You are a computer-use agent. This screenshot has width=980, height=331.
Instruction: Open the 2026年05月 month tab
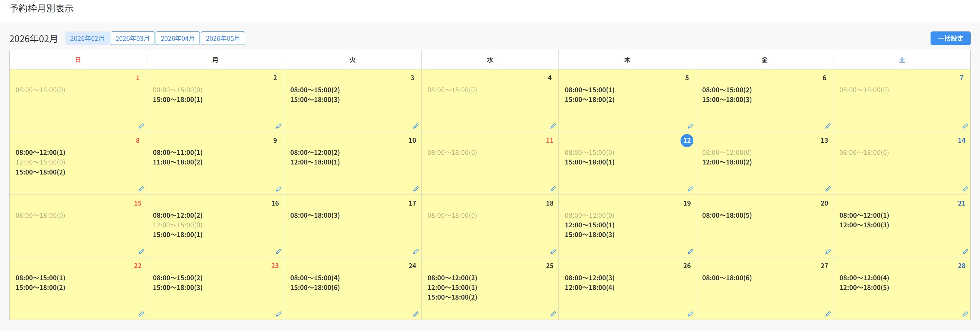[x=223, y=38]
